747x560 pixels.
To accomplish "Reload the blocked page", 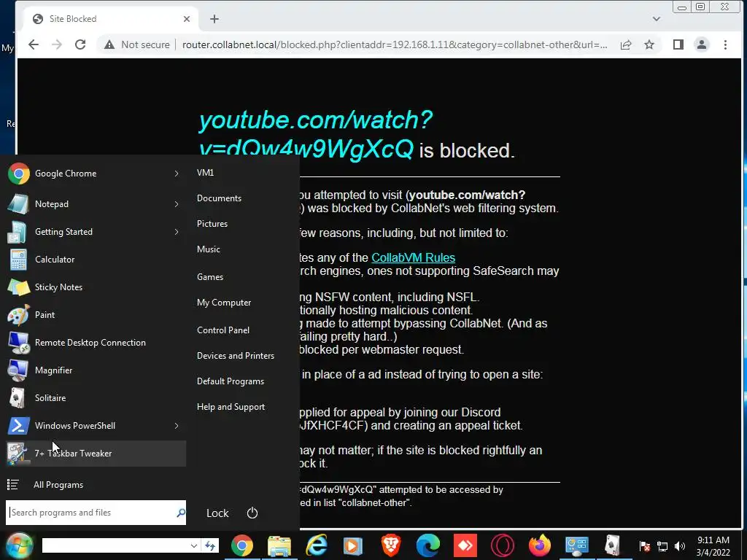I will [x=80, y=44].
